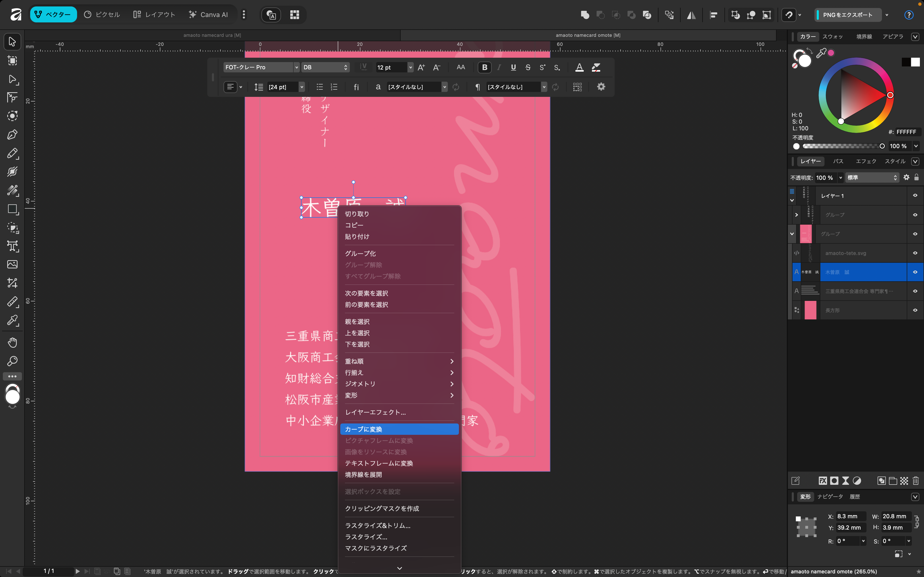The height and width of the screenshot is (577, 924).
Task: Switch to the ピクセル persona button
Action: (x=102, y=15)
